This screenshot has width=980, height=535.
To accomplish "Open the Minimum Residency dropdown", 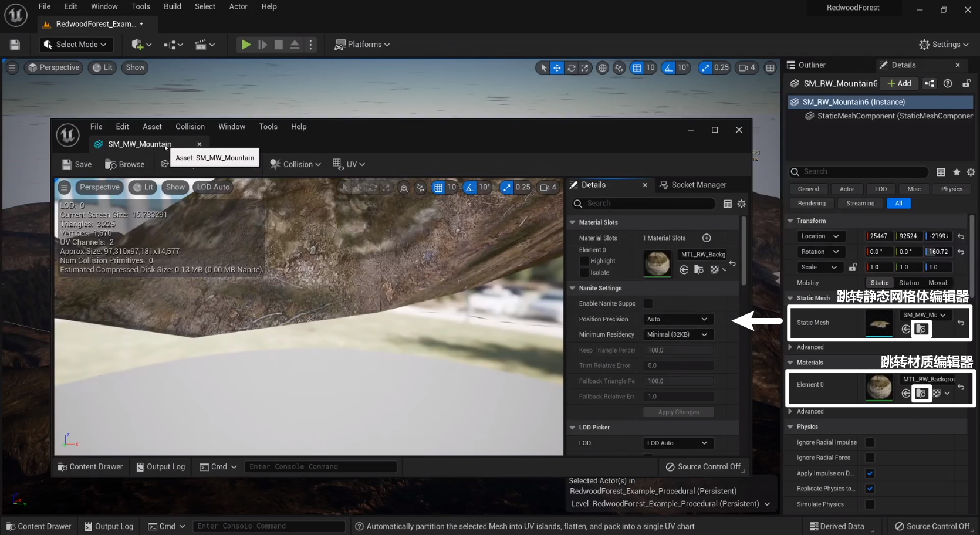I will click(x=677, y=334).
